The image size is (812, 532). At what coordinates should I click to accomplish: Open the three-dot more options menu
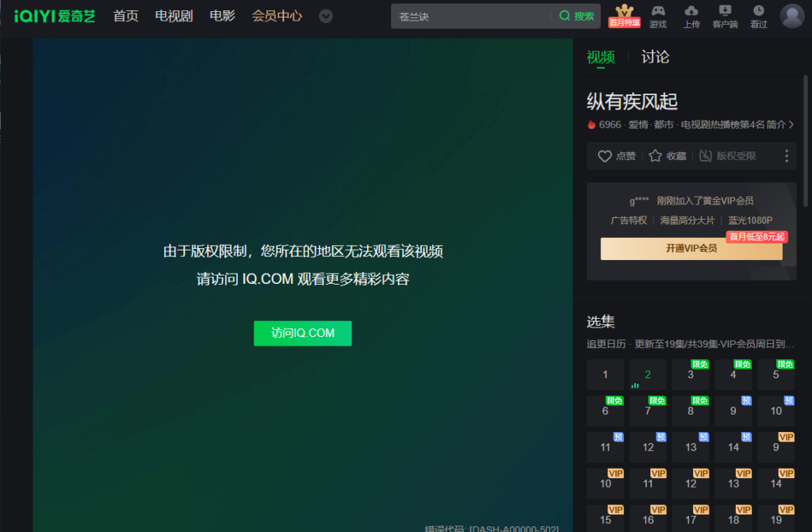[787, 156]
